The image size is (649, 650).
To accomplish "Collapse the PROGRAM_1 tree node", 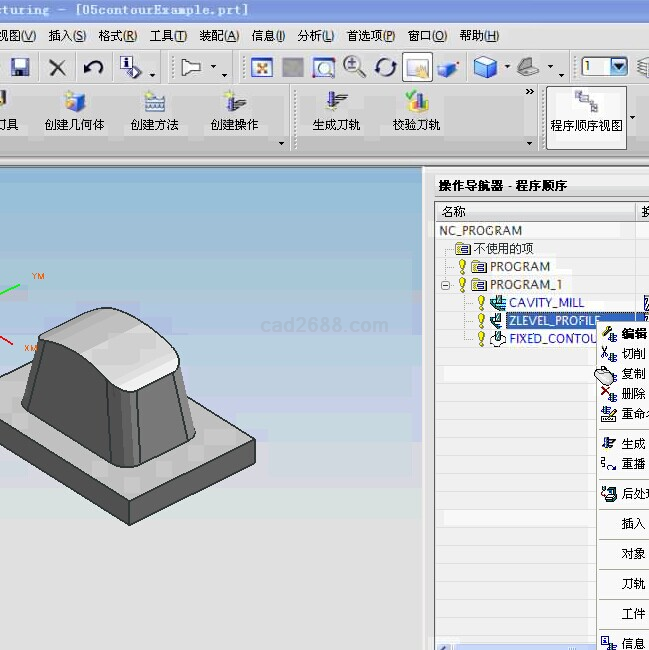I will (445, 285).
